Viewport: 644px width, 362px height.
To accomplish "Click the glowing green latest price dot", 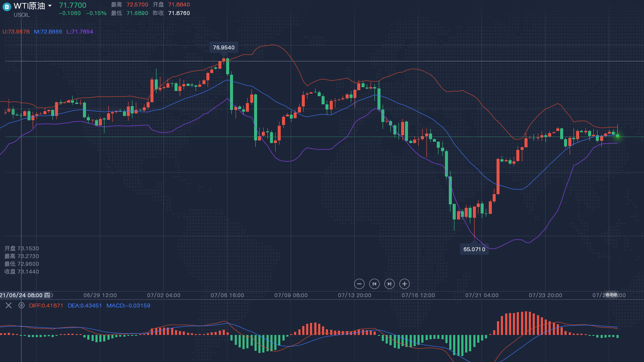I will coord(617,136).
